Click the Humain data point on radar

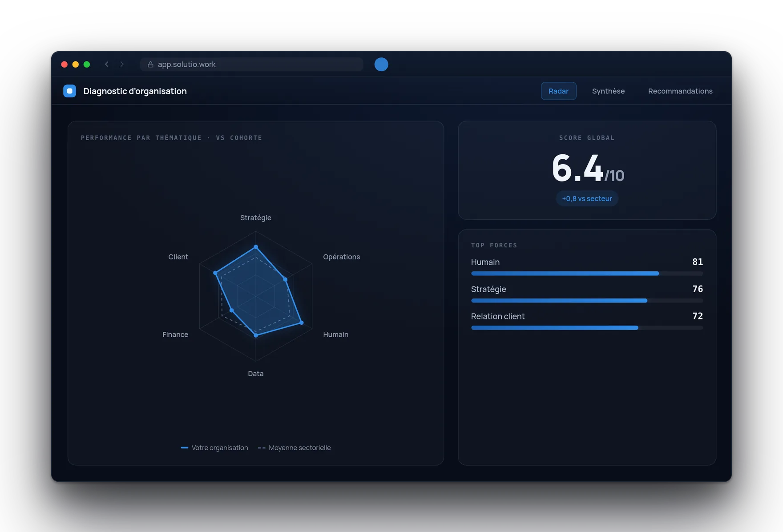302,322
